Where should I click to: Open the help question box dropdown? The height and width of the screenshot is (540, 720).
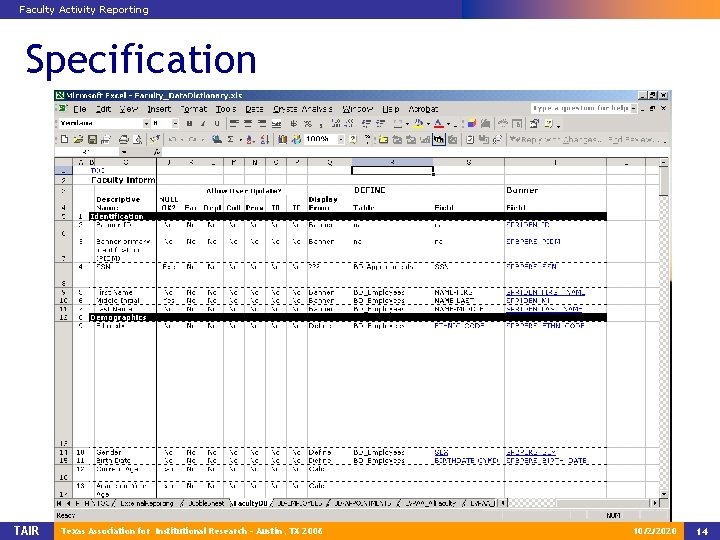click(634, 108)
